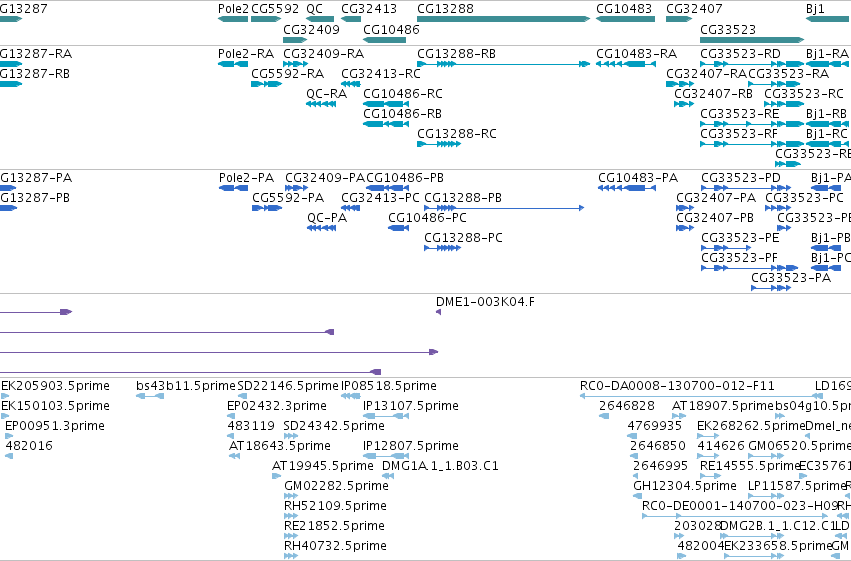Click the CG32413-PC protein label

tap(380, 198)
